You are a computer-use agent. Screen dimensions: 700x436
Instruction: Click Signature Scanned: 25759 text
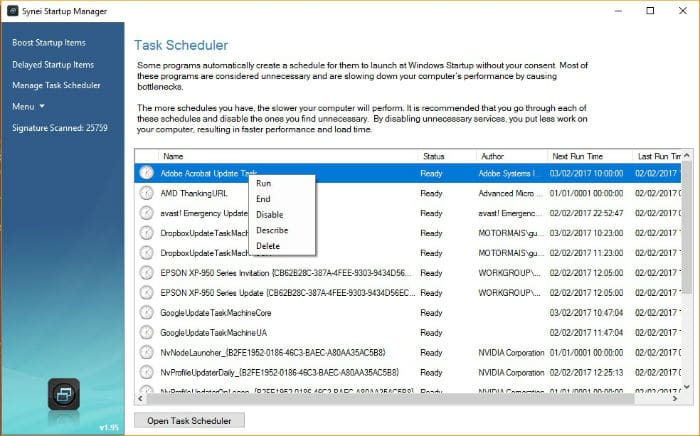point(60,128)
